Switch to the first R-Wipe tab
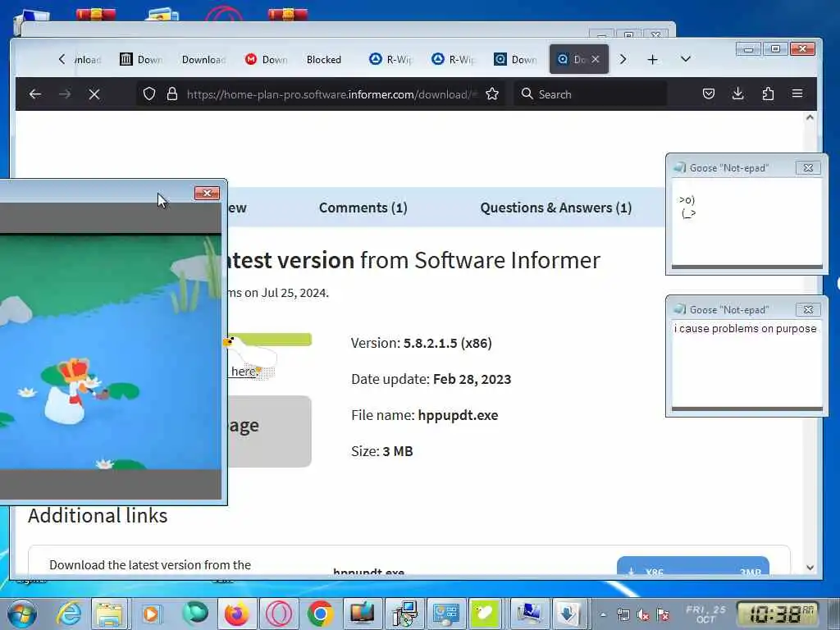 tap(391, 59)
